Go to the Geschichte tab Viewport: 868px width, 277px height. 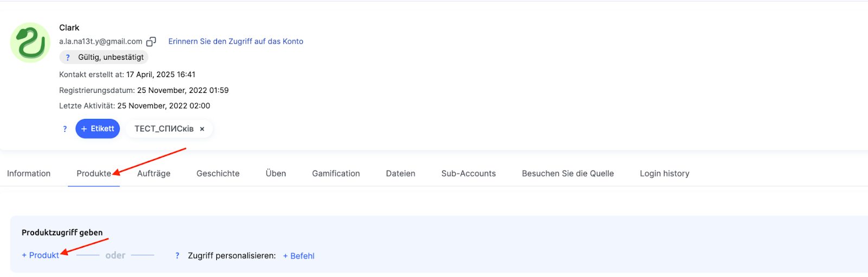click(218, 174)
